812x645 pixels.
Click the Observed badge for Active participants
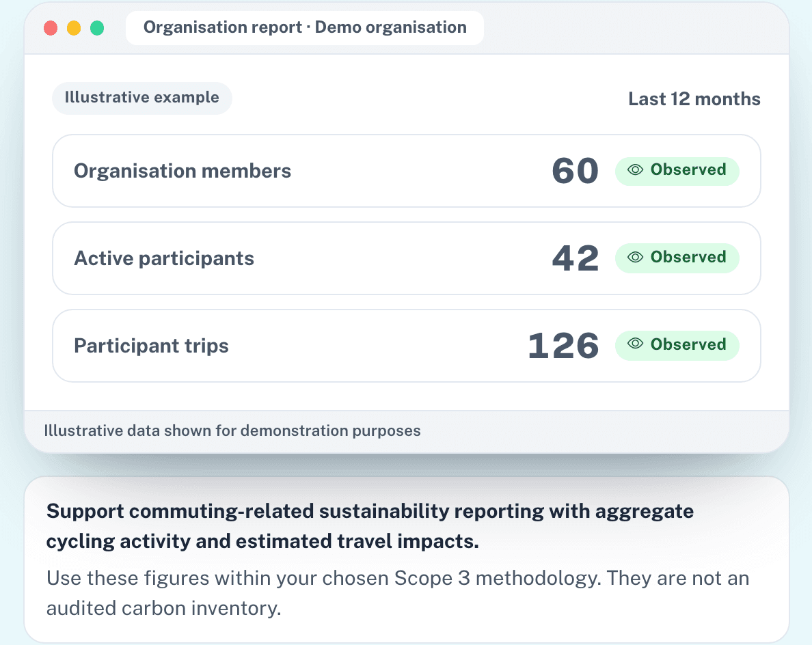tap(677, 258)
